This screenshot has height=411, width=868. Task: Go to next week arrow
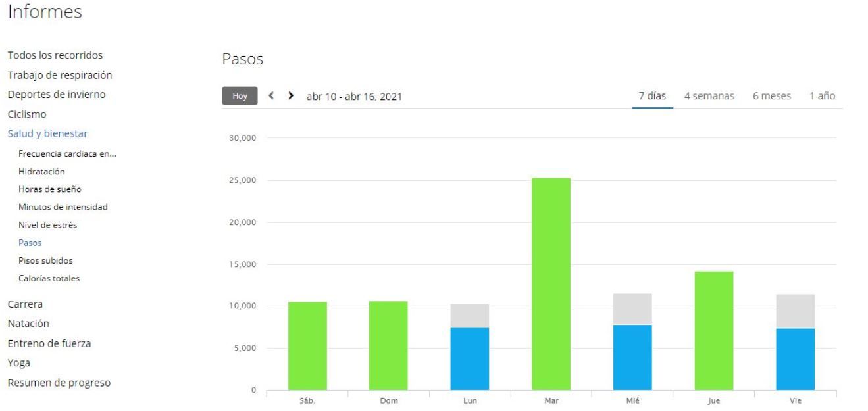pyautogui.click(x=291, y=96)
